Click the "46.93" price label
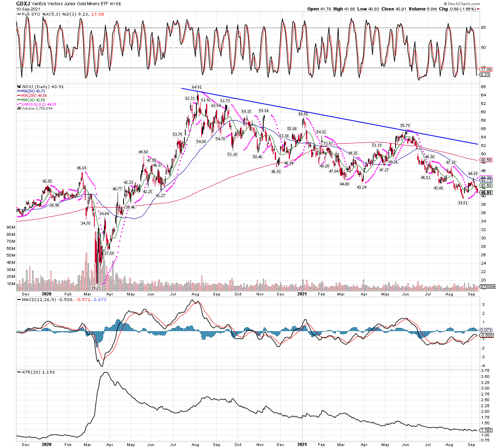This screenshot has width=496, height=448. [276, 171]
